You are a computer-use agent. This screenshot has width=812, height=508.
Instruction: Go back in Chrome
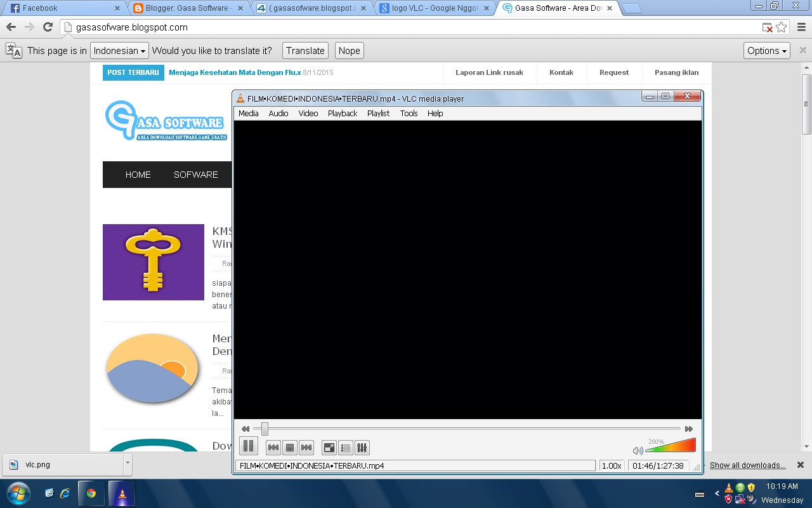point(11,27)
